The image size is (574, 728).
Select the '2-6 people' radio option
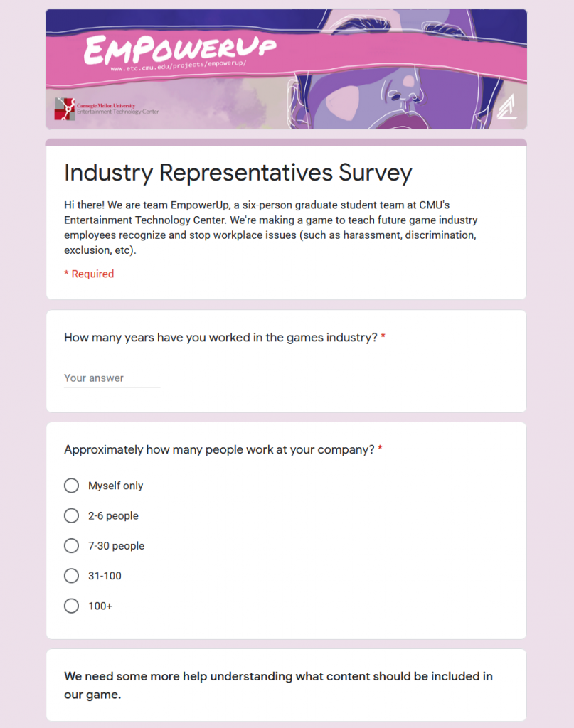[72, 516]
